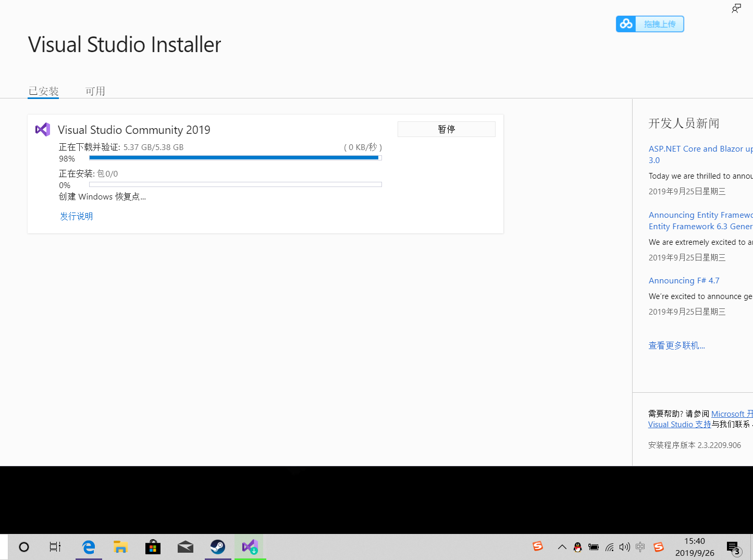Open the Mail app from the taskbar

click(185, 547)
